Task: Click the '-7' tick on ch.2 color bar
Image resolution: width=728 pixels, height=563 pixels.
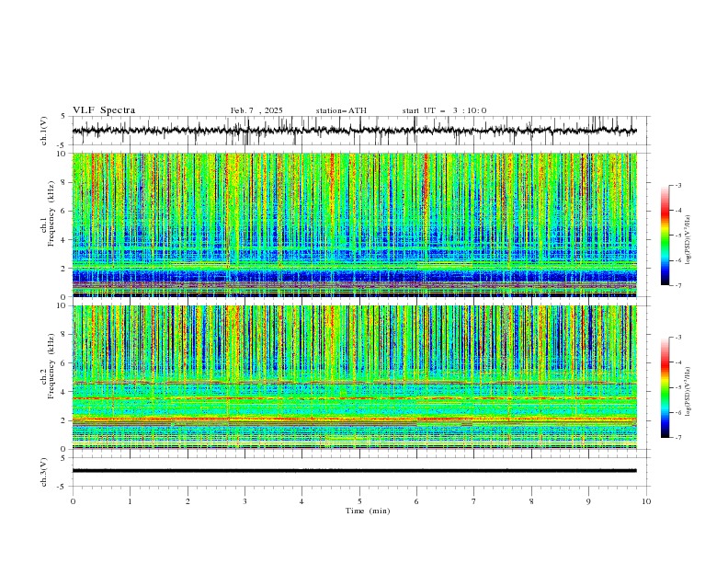Action: point(678,438)
